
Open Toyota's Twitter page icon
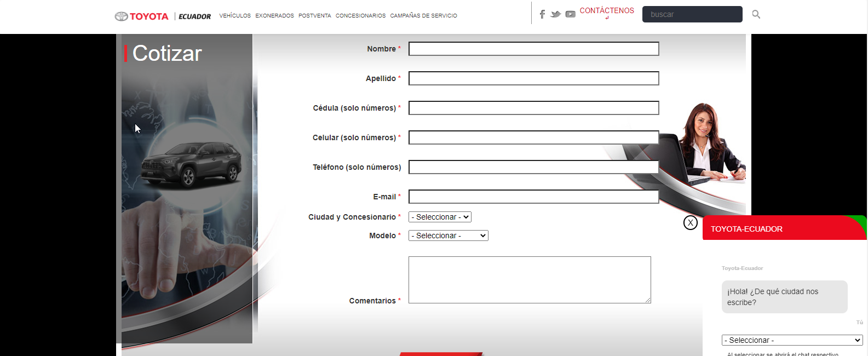(556, 14)
